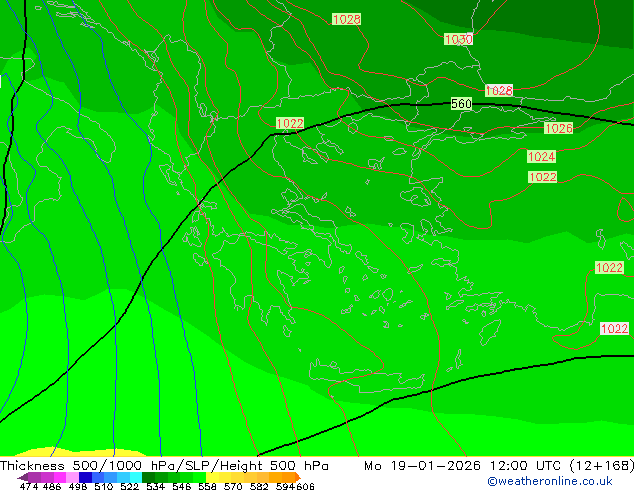Click the legend value 522

(129, 486)
